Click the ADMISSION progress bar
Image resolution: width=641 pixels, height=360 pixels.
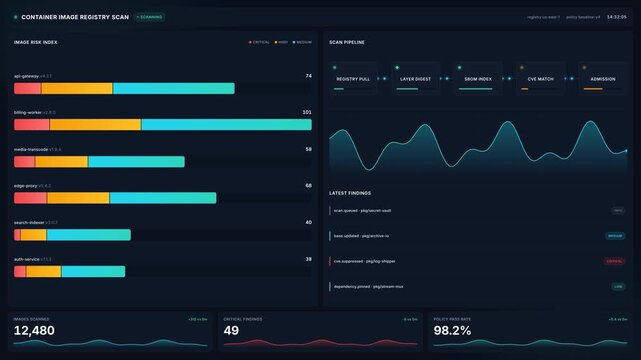(603, 89)
